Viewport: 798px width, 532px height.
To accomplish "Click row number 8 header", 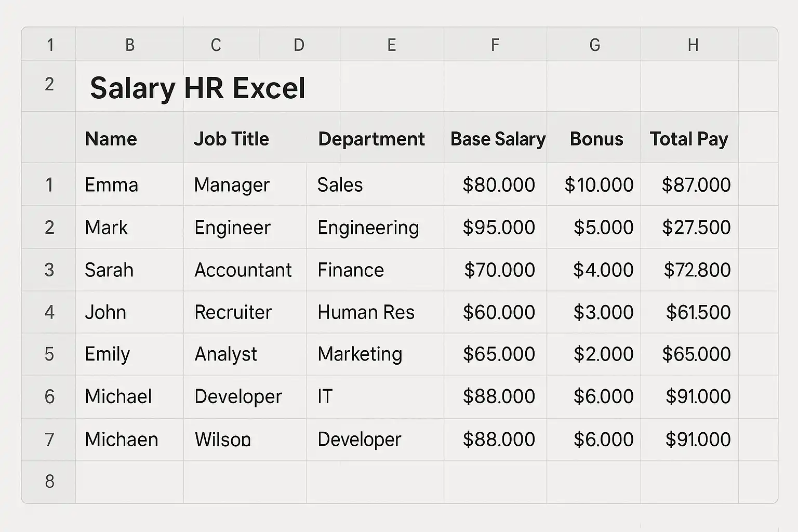I will [49, 482].
